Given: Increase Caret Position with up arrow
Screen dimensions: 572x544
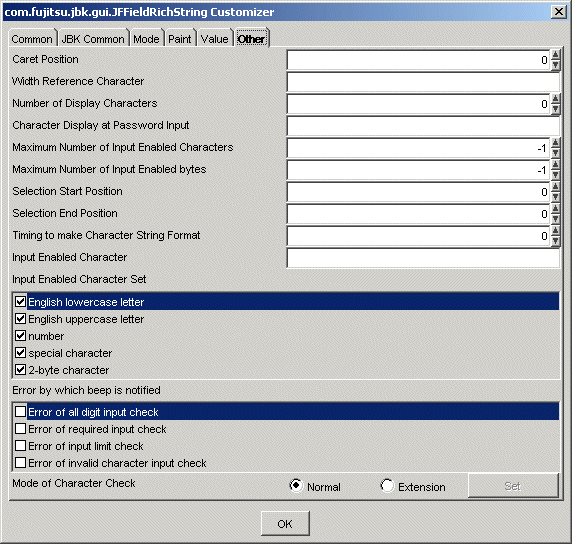Looking at the screenshot, I should click(555, 55).
